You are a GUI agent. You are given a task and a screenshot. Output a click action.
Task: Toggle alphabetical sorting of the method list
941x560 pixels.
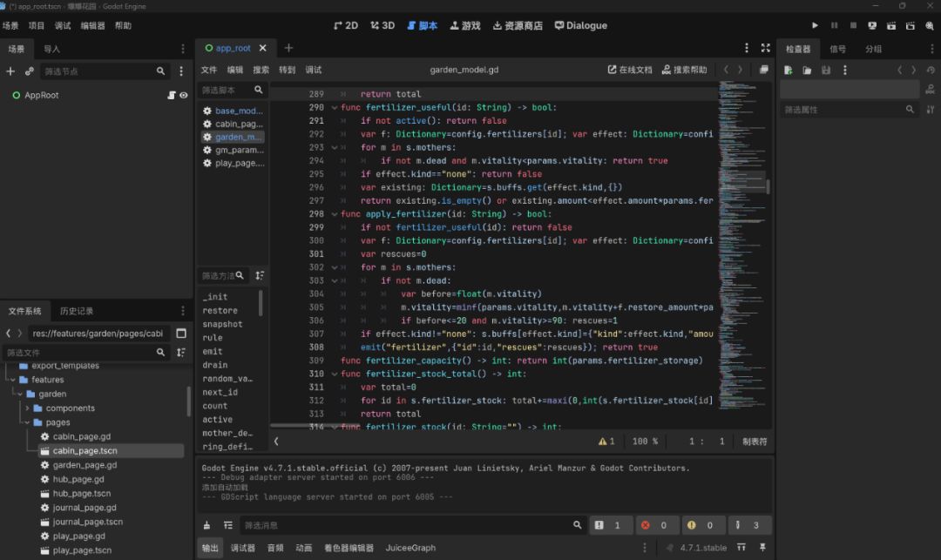click(x=260, y=276)
